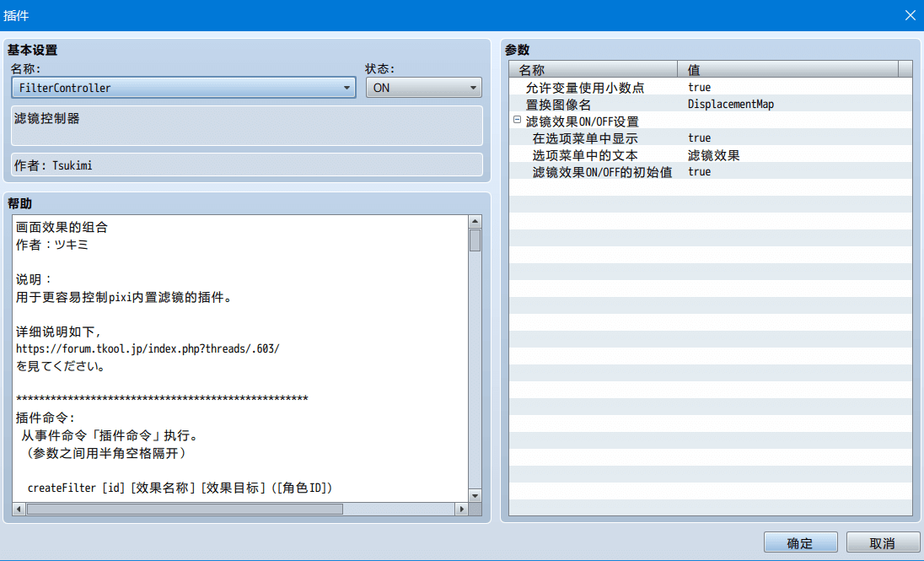Collapse the 滤镜效果ON/OFF设置 group
Image resolution: width=924 pixels, height=561 pixels.
point(517,120)
